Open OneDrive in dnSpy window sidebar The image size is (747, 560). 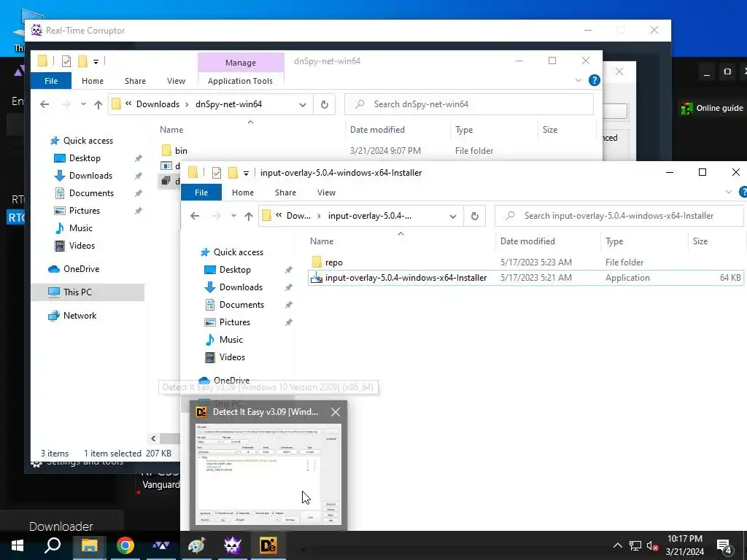point(81,269)
